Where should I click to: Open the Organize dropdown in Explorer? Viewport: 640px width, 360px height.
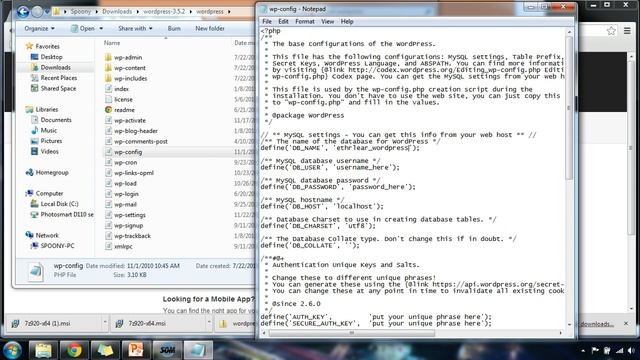tap(39, 29)
